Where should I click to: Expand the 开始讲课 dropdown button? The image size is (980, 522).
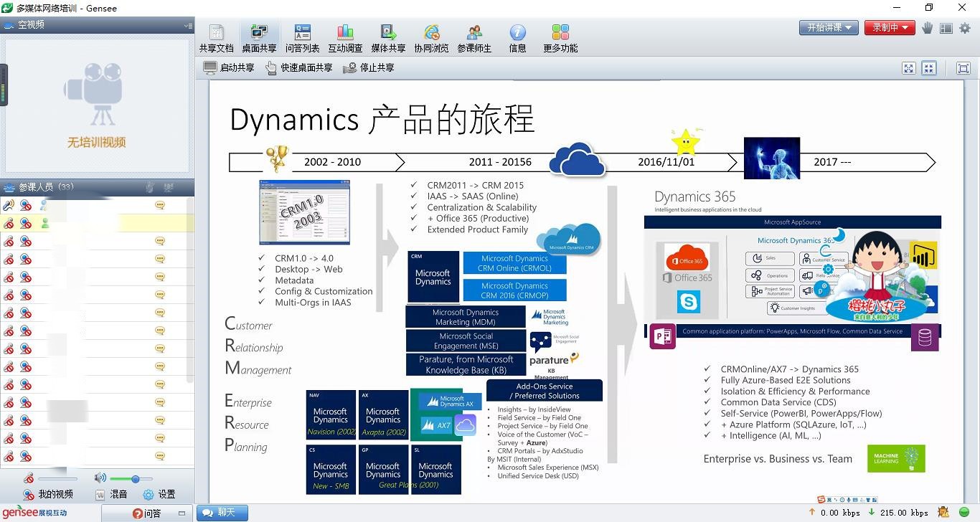coord(829,27)
